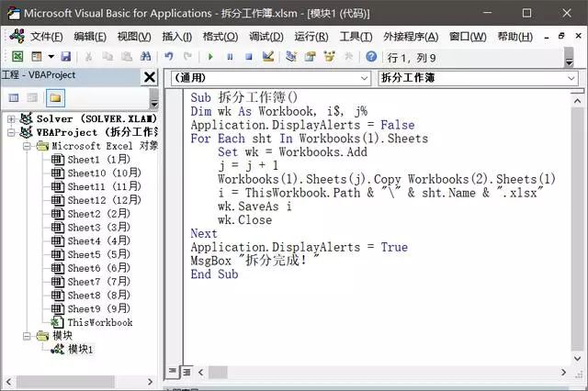Click Insert UserForm toolbar icon
The height and width of the screenshot is (391, 588).
[x=37, y=57]
